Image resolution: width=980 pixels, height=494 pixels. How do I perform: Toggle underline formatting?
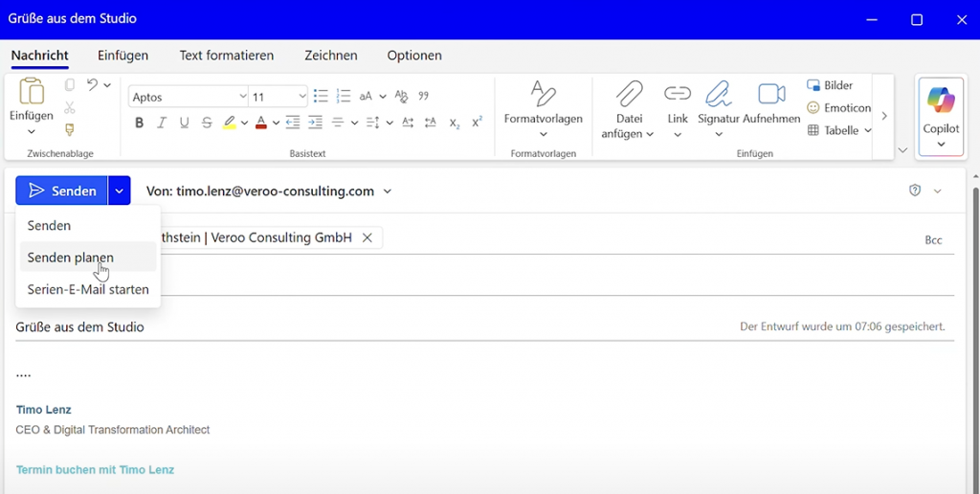tap(185, 123)
